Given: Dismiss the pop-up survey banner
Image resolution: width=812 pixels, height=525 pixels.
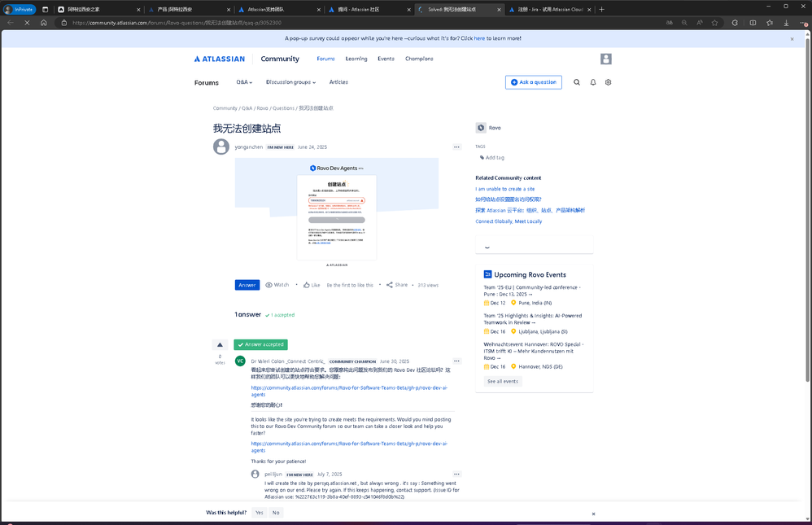Looking at the screenshot, I should (x=792, y=39).
